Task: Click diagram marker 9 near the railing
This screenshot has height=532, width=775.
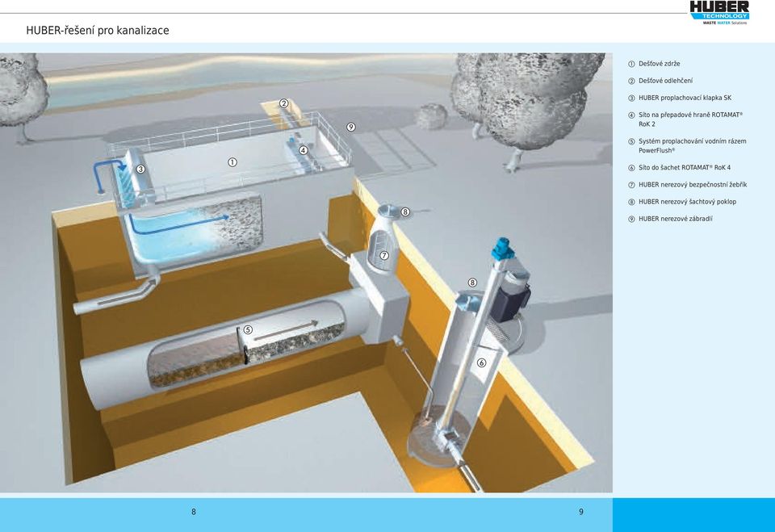Action: point(351,127)
